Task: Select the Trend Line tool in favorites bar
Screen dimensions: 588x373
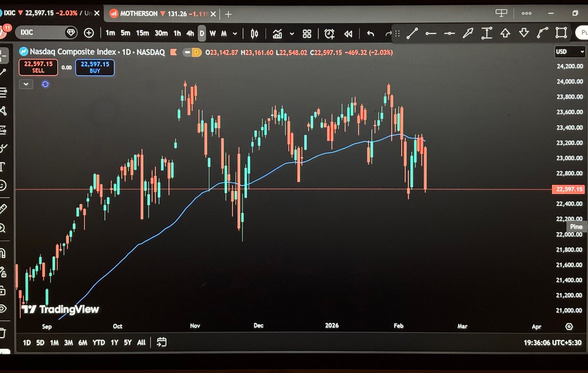Action: 412,33
